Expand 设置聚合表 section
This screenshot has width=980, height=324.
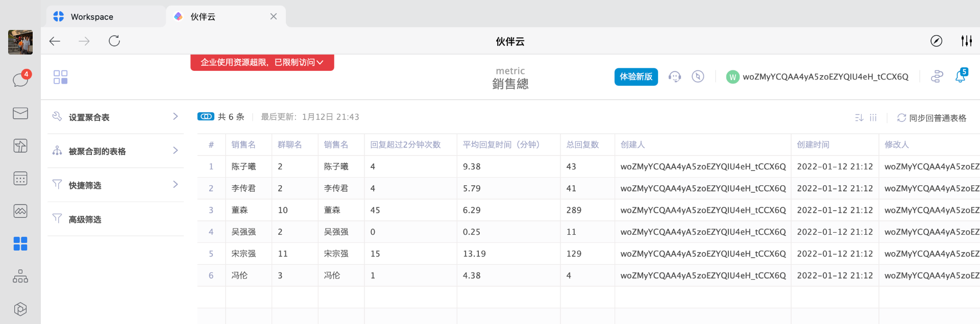pos(115,117)
